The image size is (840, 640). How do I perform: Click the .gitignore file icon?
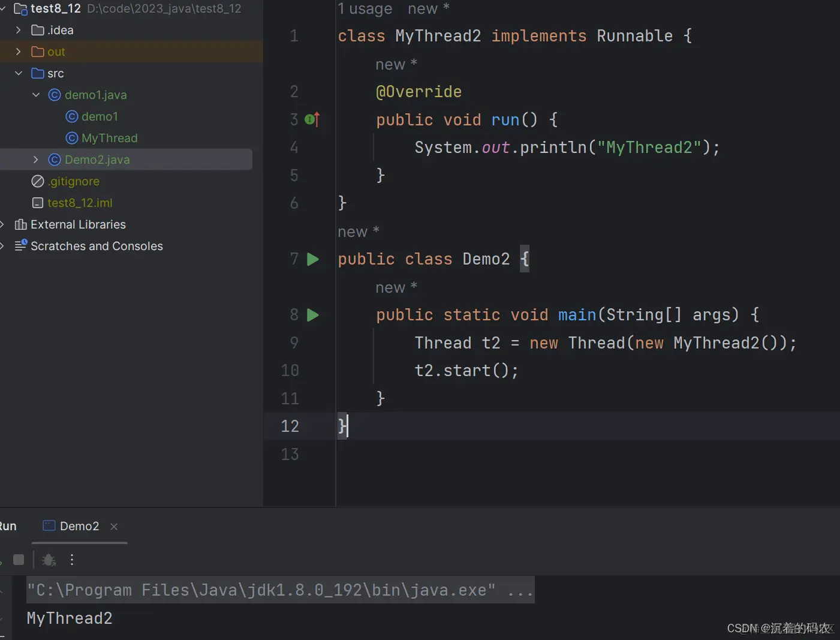point(38,181)
